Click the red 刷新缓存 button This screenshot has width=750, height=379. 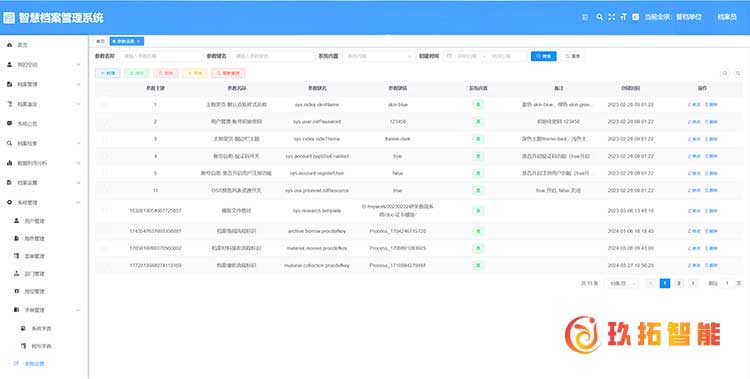228,73
